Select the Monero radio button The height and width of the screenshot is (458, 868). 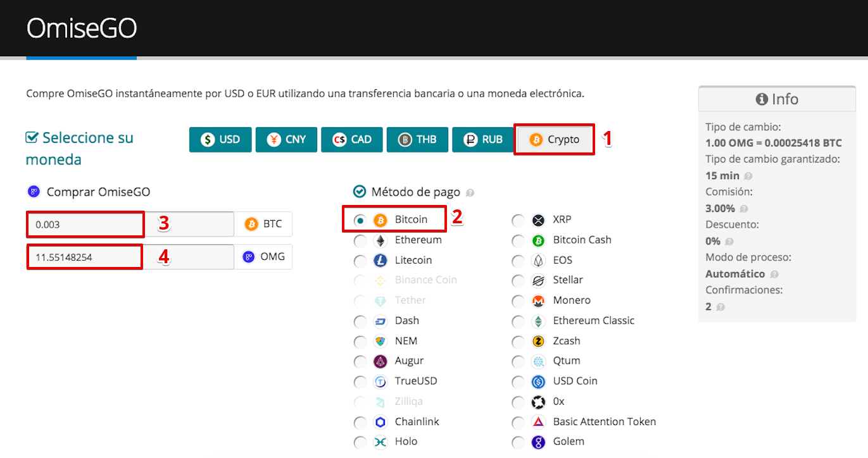pos(519,300)
